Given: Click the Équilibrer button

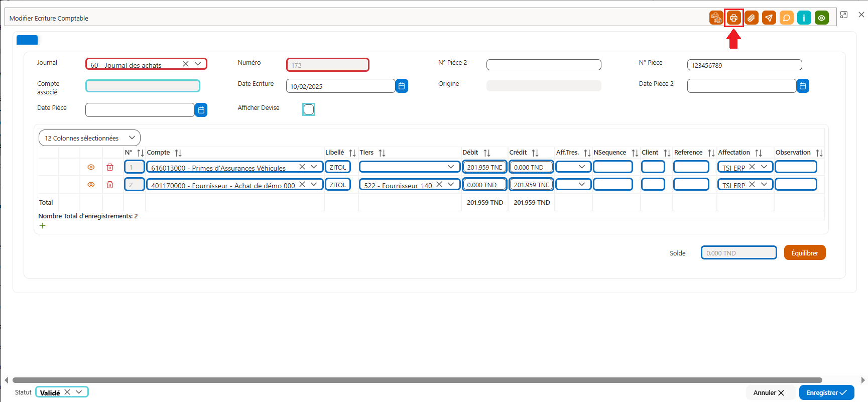Looking at the screenshot, I should tap(805, 253).
